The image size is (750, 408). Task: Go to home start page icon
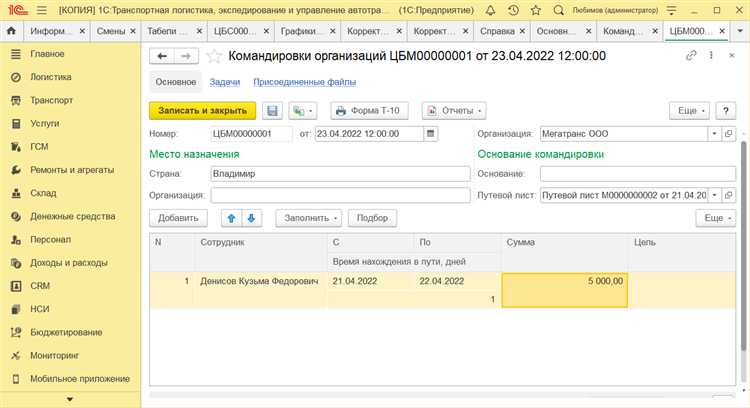[x=11, y=31]
